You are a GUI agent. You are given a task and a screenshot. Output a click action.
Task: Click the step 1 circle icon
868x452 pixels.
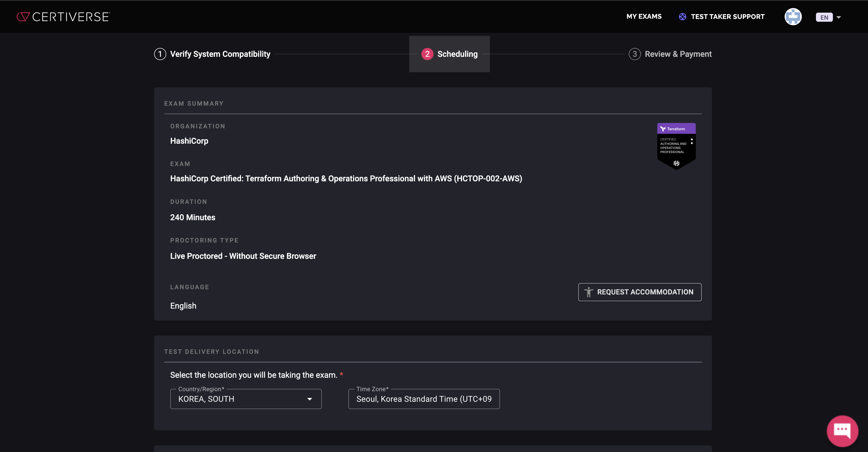point(160,54)
